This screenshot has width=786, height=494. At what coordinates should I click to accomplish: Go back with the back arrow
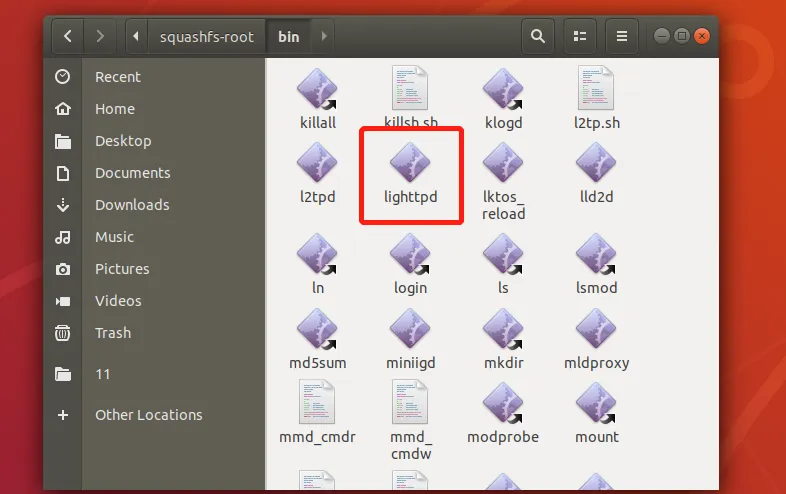67,37
